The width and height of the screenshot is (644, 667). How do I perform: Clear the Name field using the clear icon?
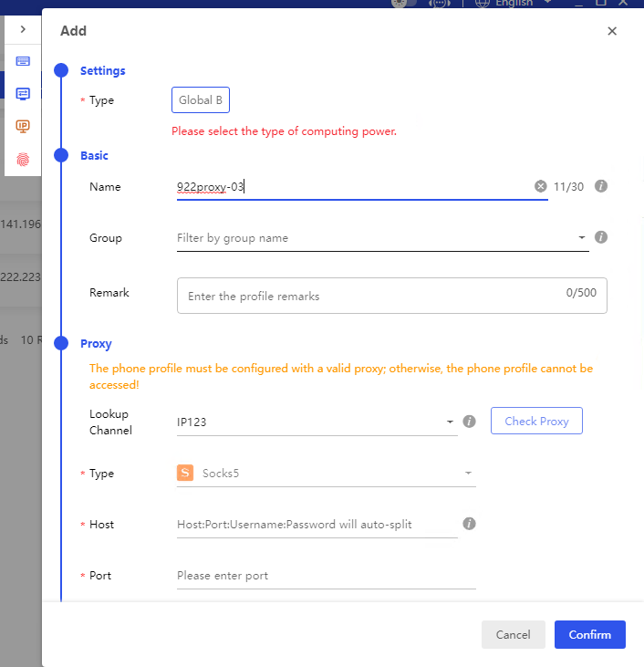540,186
